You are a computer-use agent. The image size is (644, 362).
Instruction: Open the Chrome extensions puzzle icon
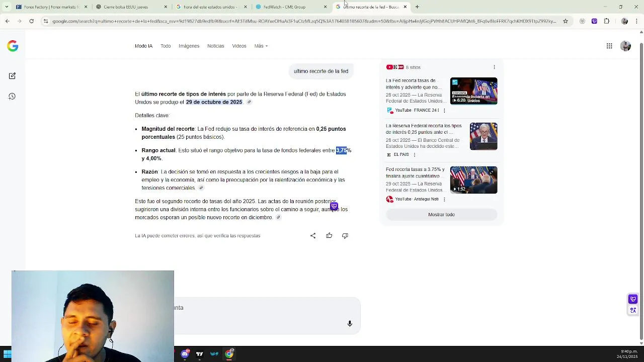(606, 21)
